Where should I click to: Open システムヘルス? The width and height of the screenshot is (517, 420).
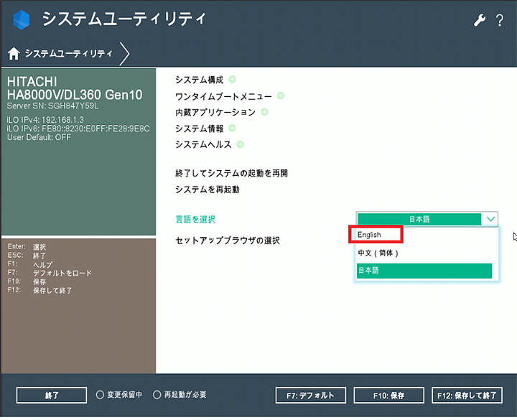click(x=203, y=145)
